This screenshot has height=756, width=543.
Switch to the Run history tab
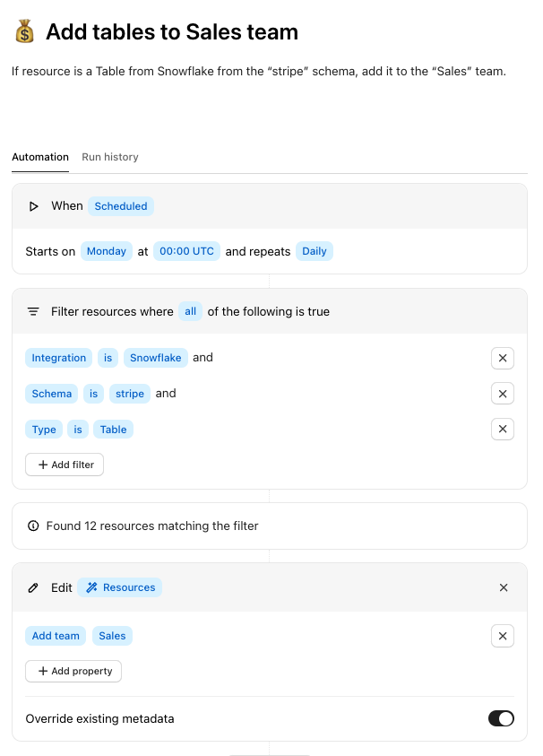point(110,157)
